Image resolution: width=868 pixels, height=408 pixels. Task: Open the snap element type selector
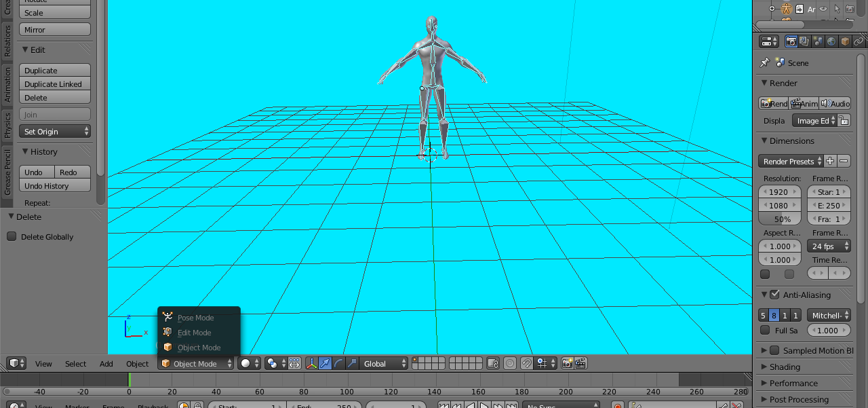click(x=546, y=364)
